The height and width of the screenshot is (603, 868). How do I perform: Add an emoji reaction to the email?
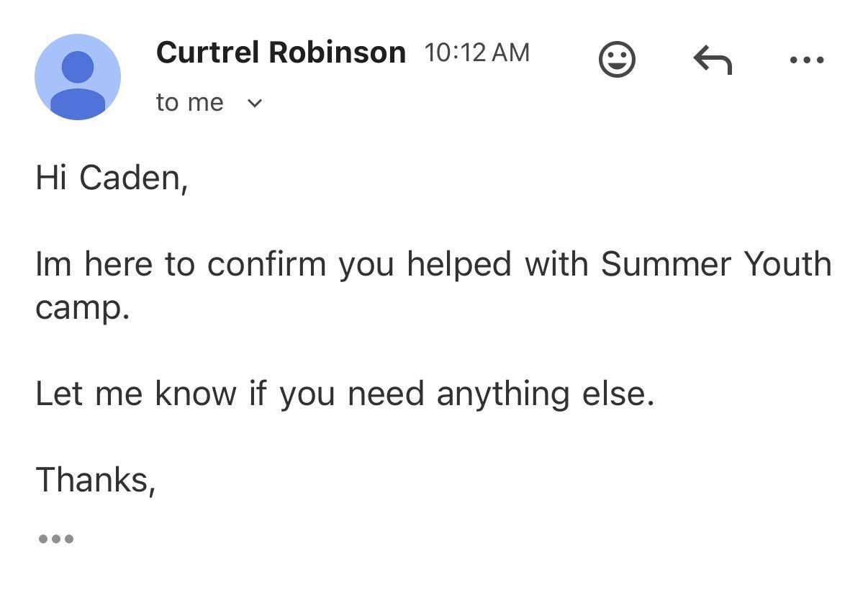point(617,60)
